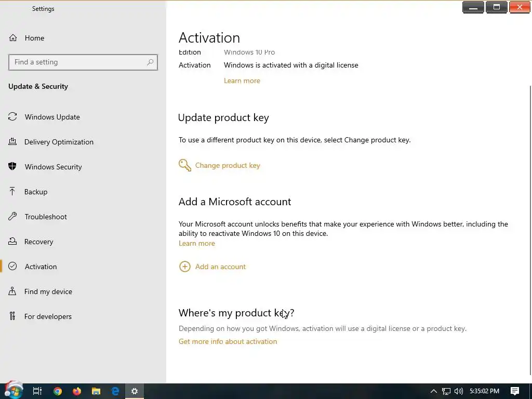Click the Troubleshoot wrench icon
This screenshot has width=532, height=399.
(x=12, y=216)
